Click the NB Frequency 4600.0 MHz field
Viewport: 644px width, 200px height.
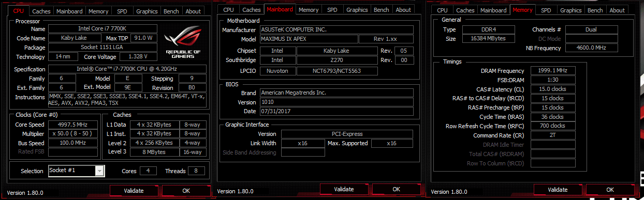pos(591,48)
